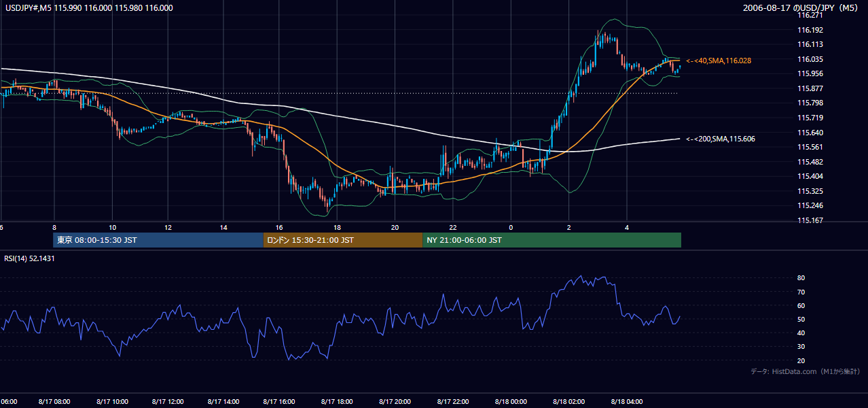The width and height of the screenshot is (868, 408).
Task: Click hour 12 on the price chart time axis
Action: 168,227
